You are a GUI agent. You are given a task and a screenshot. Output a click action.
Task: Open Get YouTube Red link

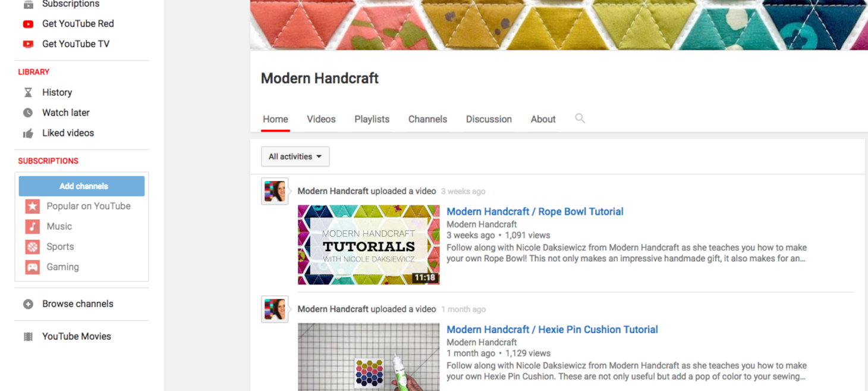click(78, 24)
